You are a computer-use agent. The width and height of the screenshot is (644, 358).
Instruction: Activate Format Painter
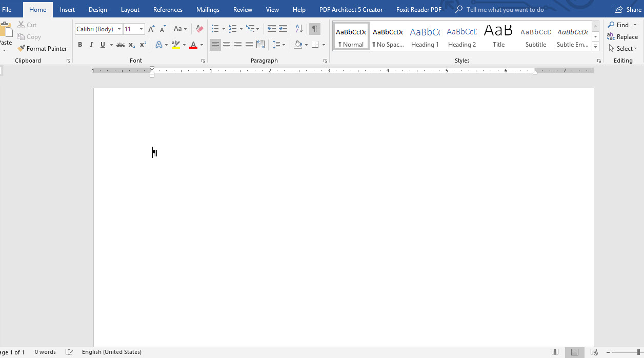point(42,48)
